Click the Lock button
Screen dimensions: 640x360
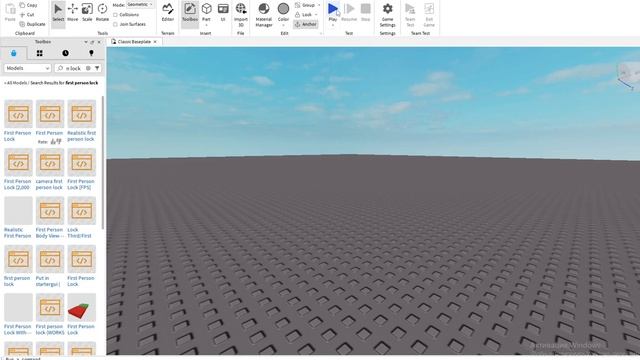point(304,15)
